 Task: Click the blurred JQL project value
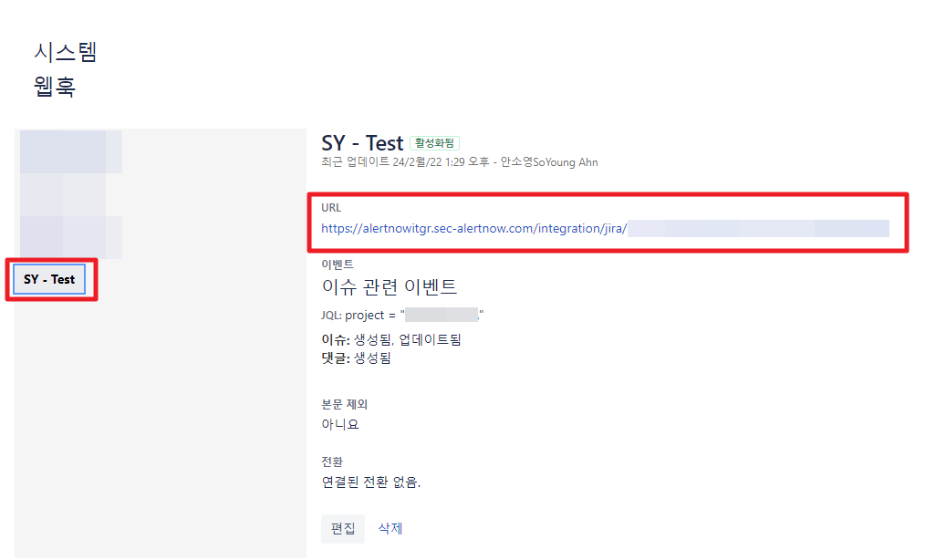(442, 316)
